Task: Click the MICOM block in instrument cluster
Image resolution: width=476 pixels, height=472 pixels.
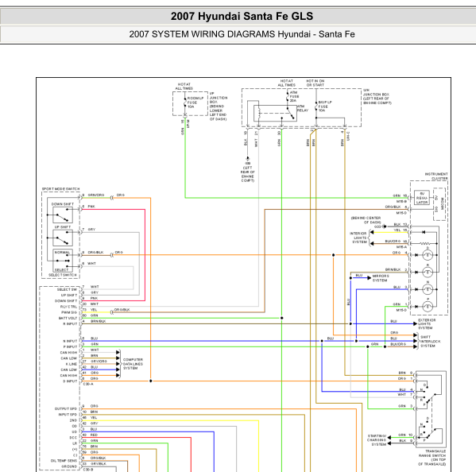Action: click(x=439, y=204)
